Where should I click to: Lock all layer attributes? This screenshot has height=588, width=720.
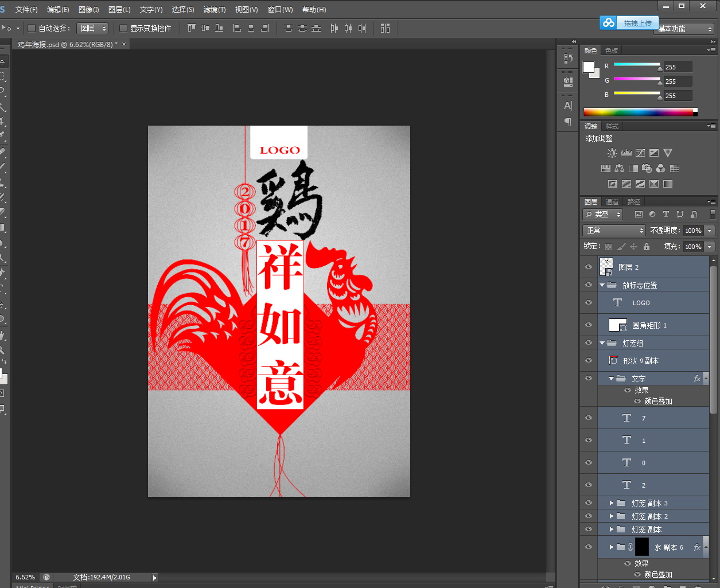647,247
